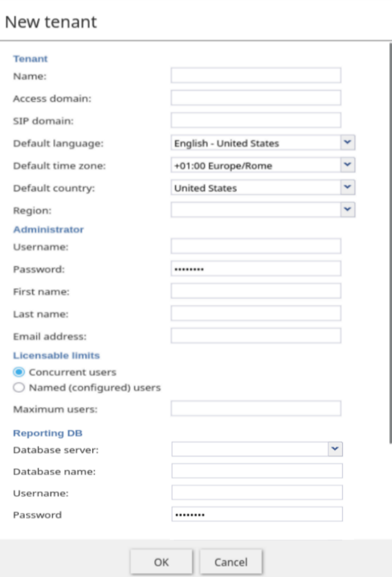The height and width of the screenshot is (577, 392).
Task: Select the Named (configured) users option
Action: [19, 387]
